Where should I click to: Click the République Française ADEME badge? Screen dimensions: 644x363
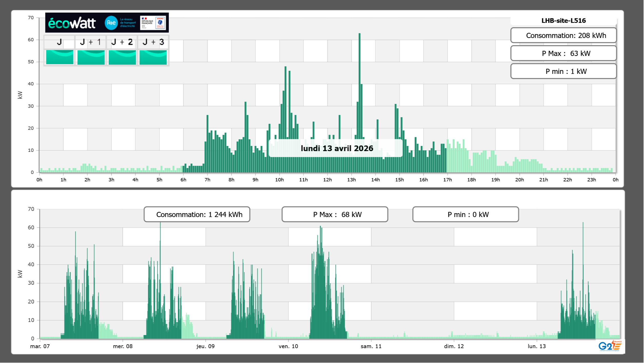coord(153,23)
